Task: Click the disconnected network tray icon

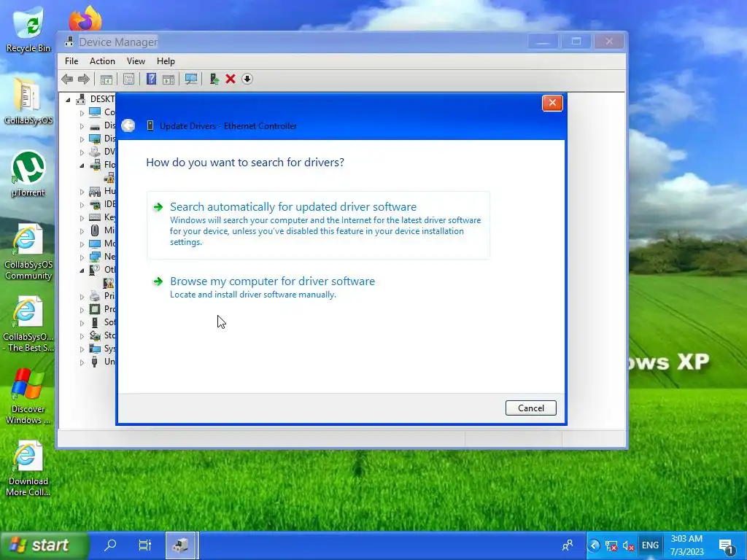Action: (611, 545)
